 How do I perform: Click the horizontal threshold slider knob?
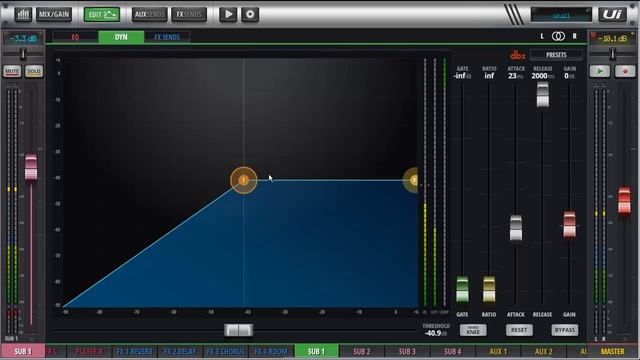[239, 330]
